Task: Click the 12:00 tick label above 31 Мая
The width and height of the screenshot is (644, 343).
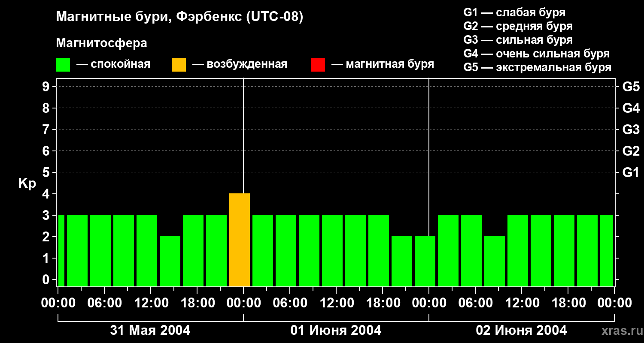Action: pyautogui.click(x=151, y=303)
